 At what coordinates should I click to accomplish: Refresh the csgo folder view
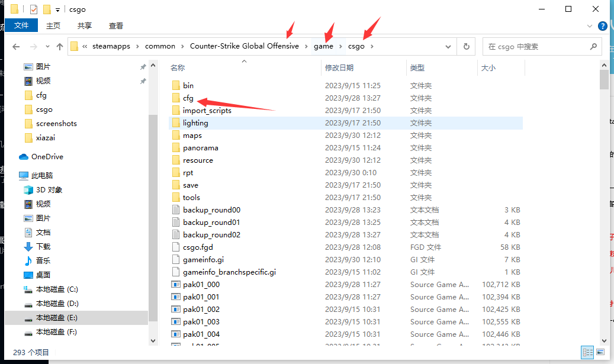pyautogui.click(x=467, y=47)
